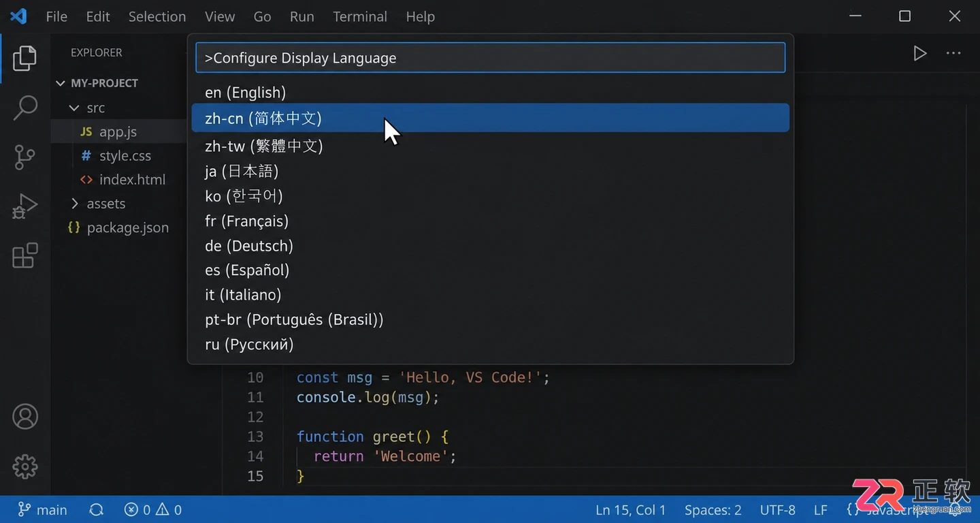Screen dimensions: 980x523
Task: Open the Terminal menu
Action: tap(360, 16)
